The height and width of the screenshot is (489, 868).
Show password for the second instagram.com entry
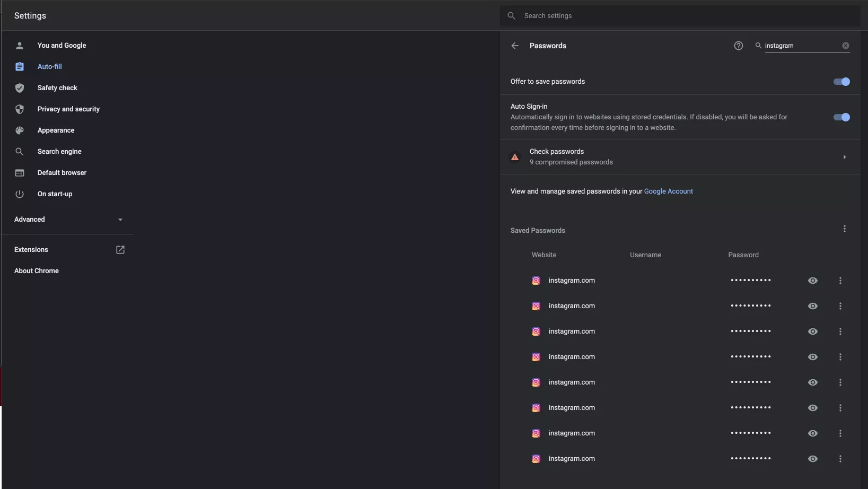813,306
